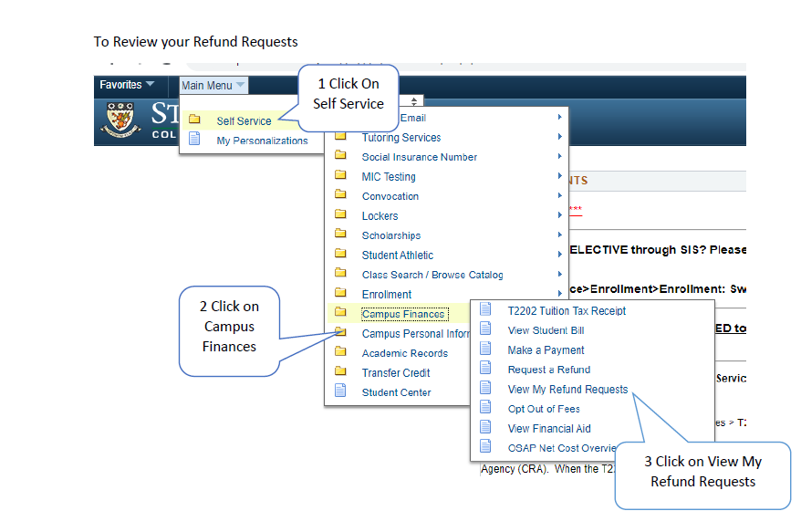Screen dimensions: 801x532
Task: Click the college crest logo
Action: click(120, 120)
